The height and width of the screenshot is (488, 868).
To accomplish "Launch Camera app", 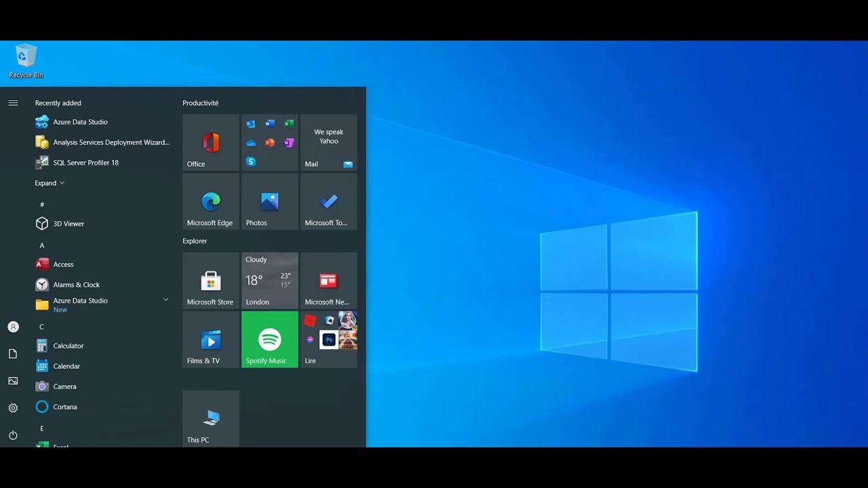I will click(x=102, y=386).
